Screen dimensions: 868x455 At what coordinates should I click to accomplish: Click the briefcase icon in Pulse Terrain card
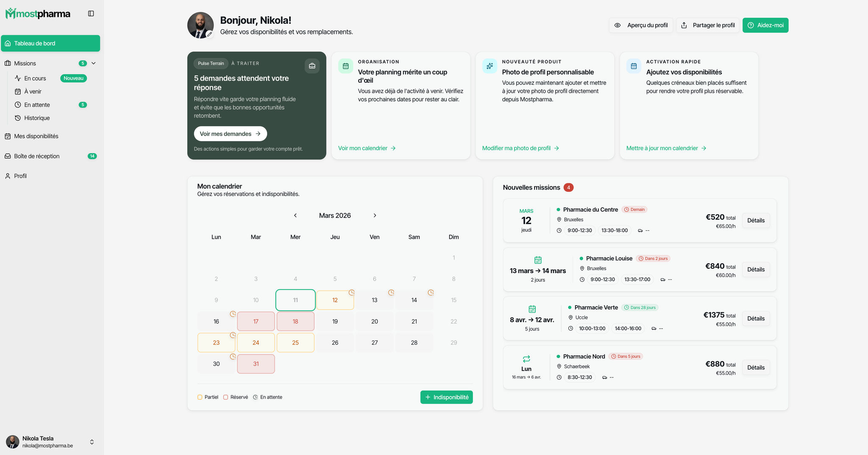click(312, 66)
